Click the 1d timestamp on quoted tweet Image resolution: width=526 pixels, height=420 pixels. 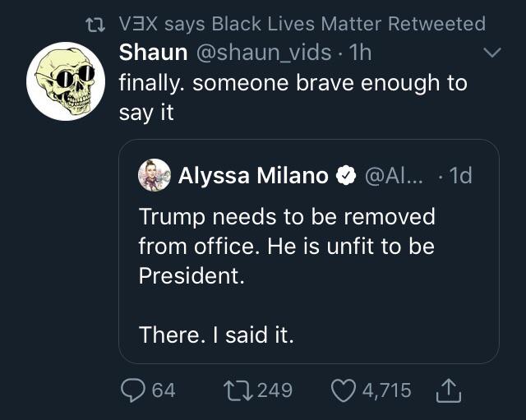[x=460, y=175]
